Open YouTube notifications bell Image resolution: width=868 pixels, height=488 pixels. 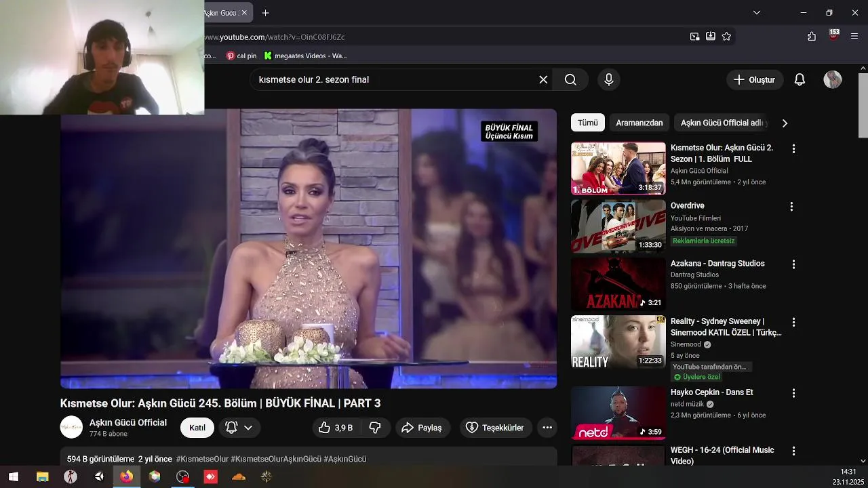click(x=800, y=79)
